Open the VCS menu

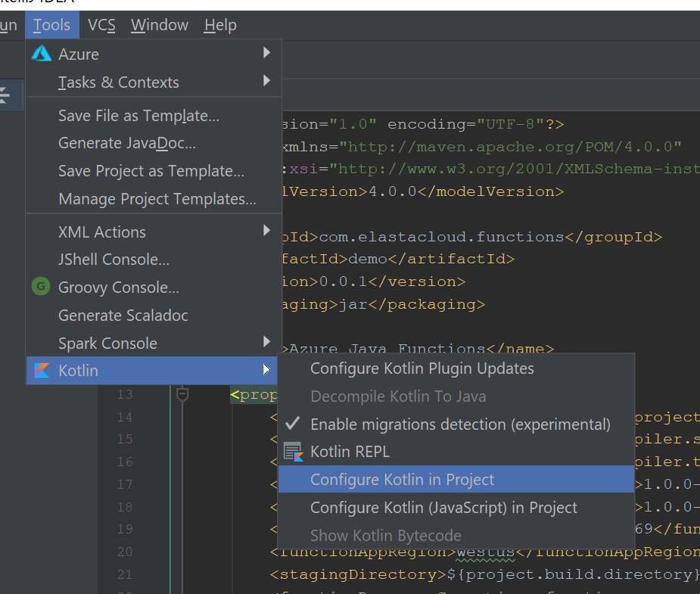(101, 25)
